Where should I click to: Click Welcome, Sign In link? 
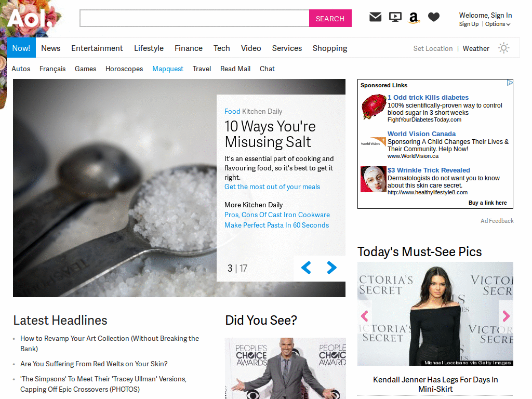(x=486, y=15)
